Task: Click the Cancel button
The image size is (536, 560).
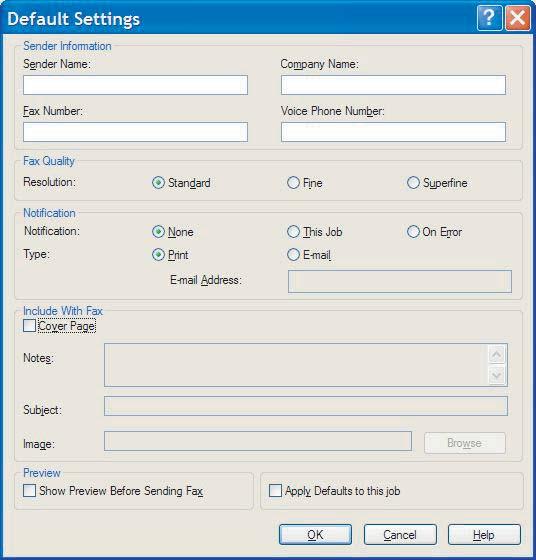Action: tap(400, 535)
